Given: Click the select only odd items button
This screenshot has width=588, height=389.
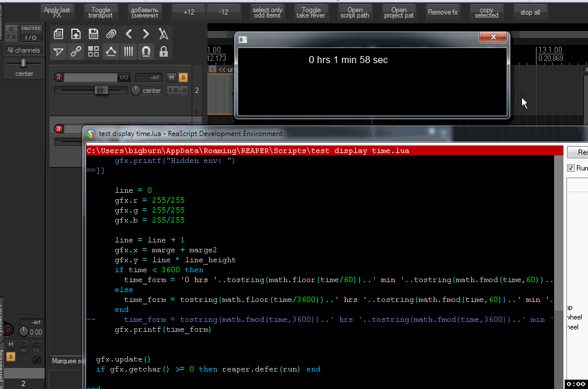Looking at the screenshot, I should click(267, 12).
